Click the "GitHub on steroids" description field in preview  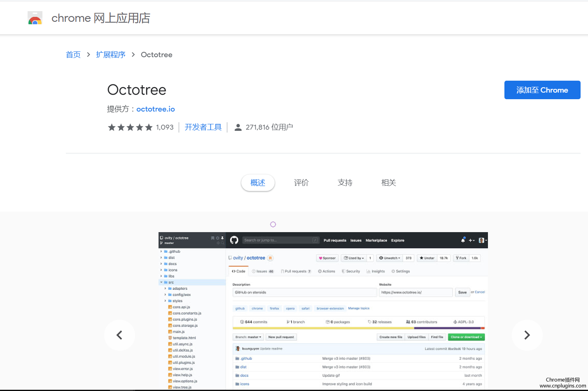[x=305, y=292]
